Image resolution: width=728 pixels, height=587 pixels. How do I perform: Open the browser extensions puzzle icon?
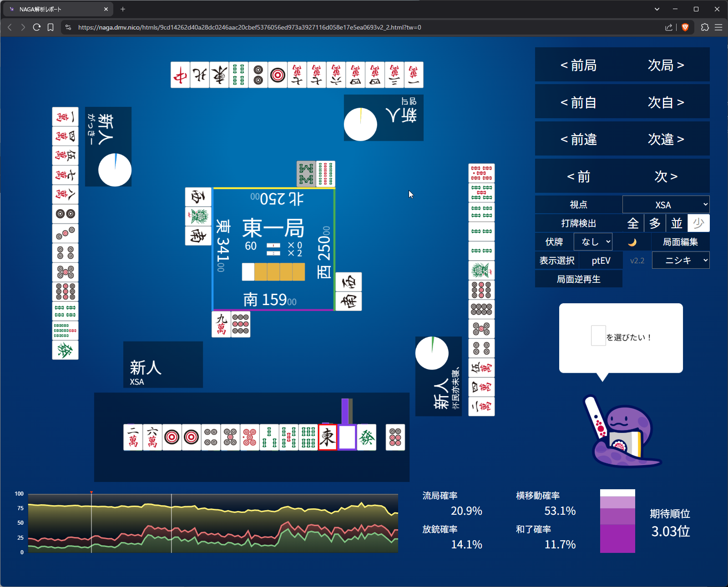coord(705,27)
